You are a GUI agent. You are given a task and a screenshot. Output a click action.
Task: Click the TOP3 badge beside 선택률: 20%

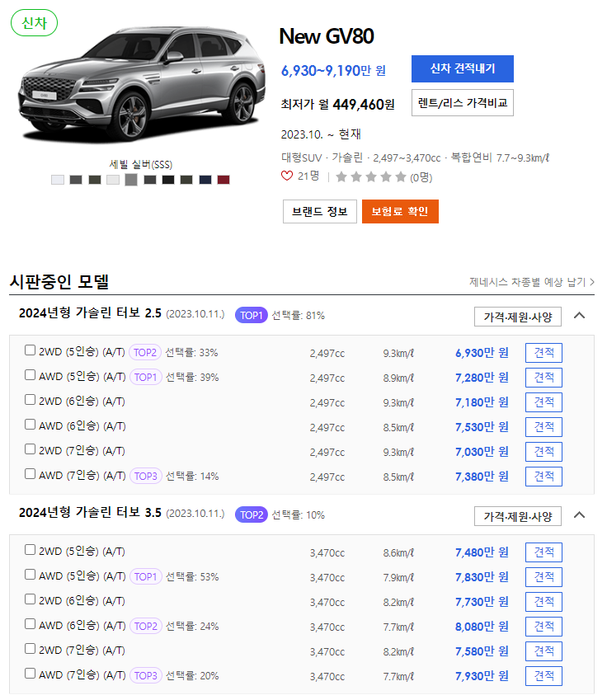pyautogui.click(x=146, y=676)
